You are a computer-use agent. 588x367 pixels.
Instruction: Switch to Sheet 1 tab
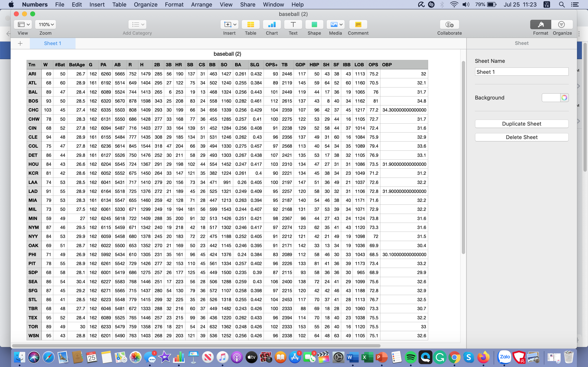[x=52, y=43]
